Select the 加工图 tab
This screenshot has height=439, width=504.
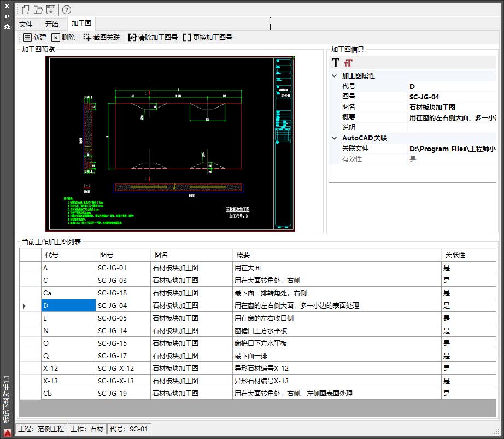coord(81,23)
